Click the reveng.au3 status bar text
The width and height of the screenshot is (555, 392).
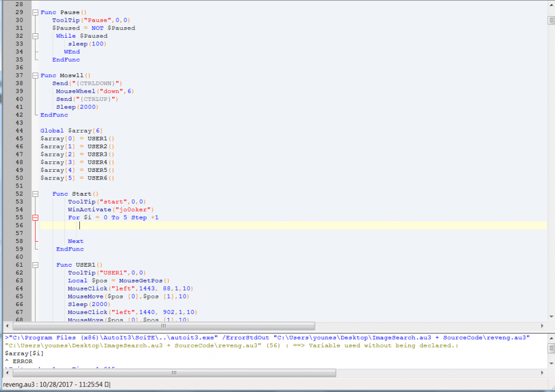coord(57,384)
